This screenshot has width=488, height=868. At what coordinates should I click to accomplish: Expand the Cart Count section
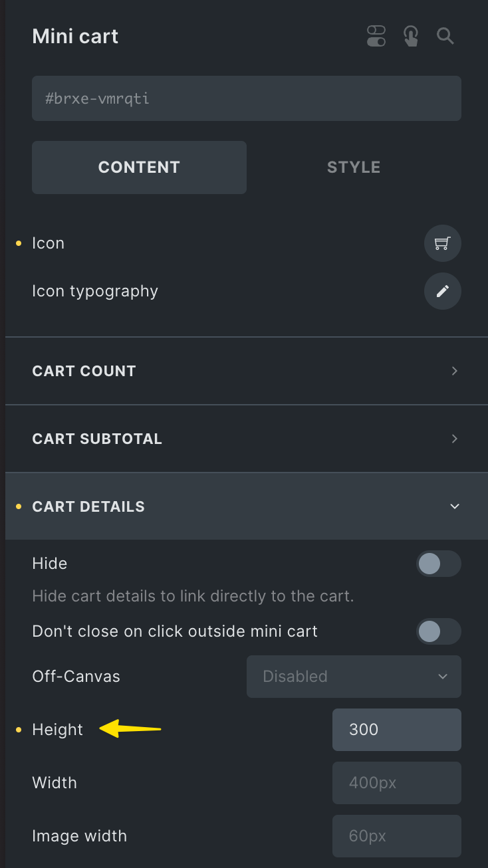click(246, 371)
